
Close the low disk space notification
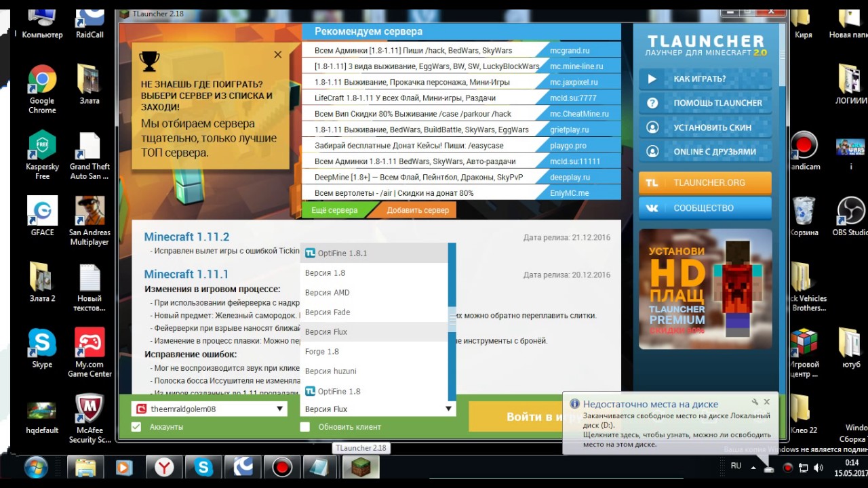767,402
